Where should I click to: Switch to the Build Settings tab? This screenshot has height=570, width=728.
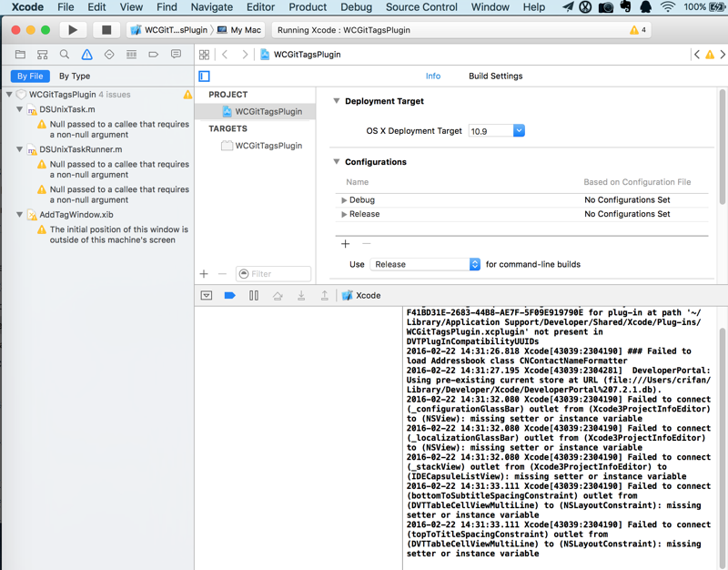(x=495, y=76)
